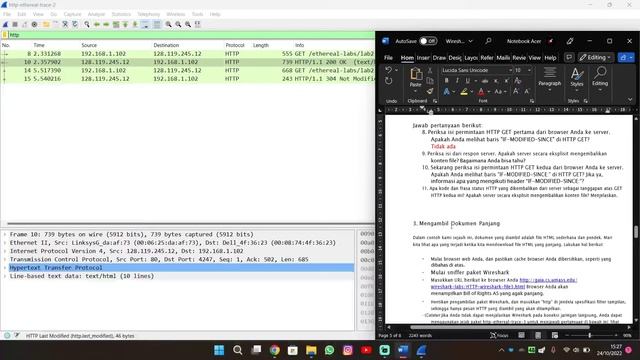The width and height of the screenshot is (640, 360).
Task: Click the Undo arrow in Word
Action: tap(389, 70)
